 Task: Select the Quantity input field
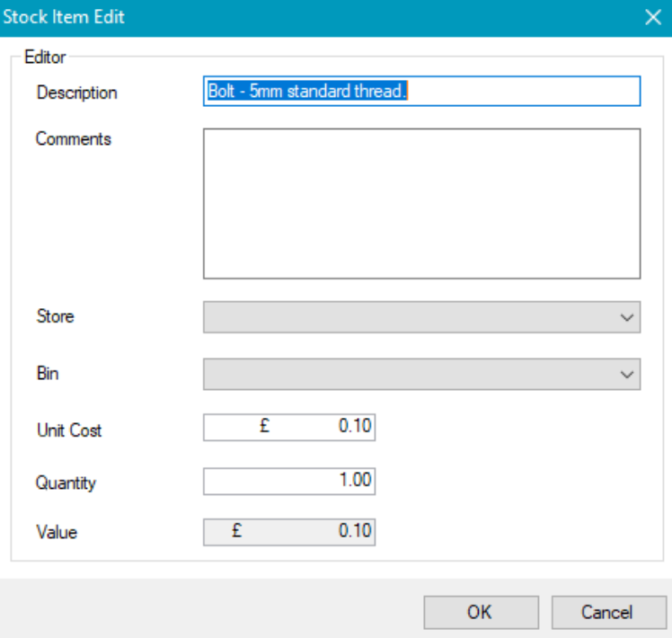pyautogui.click(x=289, y=481)
